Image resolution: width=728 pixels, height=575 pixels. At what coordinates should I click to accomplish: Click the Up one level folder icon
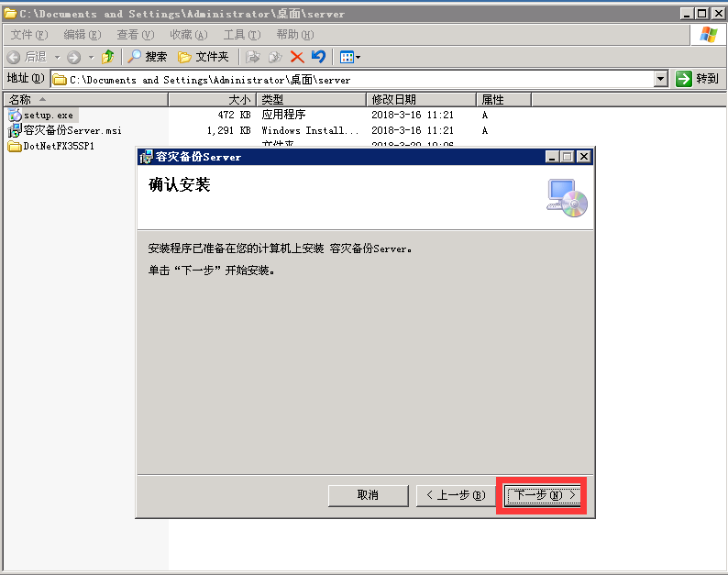point(108,57)
